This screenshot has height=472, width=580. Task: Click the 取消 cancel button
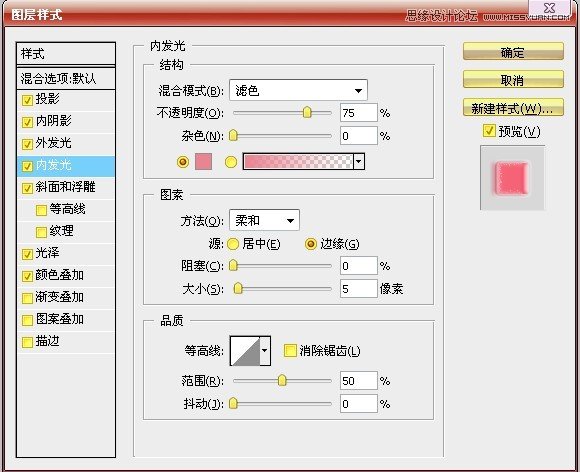point(513,80)
